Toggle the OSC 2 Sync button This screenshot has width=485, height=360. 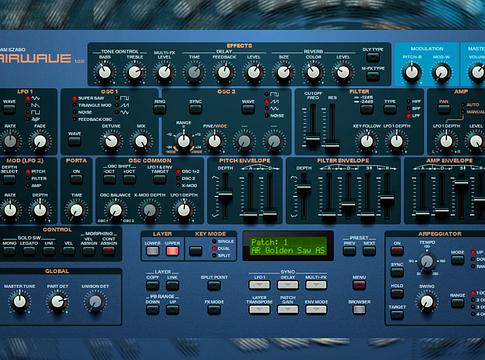pyautogui.click(x=195, y=109)
